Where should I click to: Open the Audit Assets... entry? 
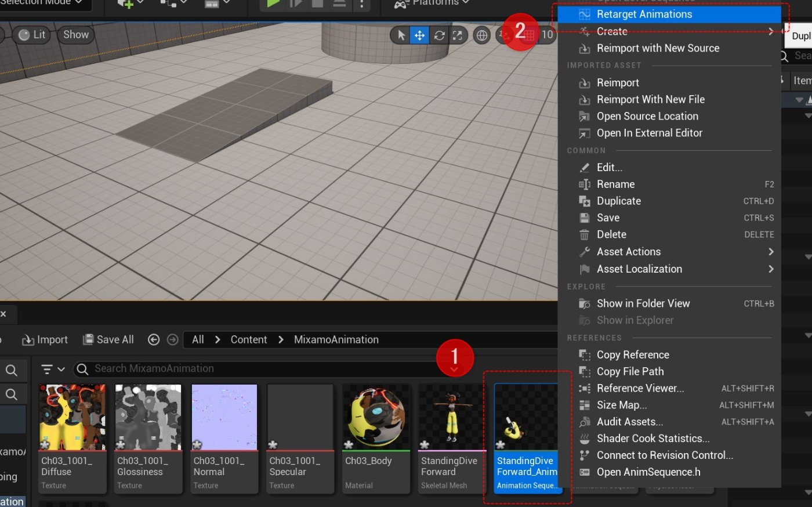click(669, 422)
